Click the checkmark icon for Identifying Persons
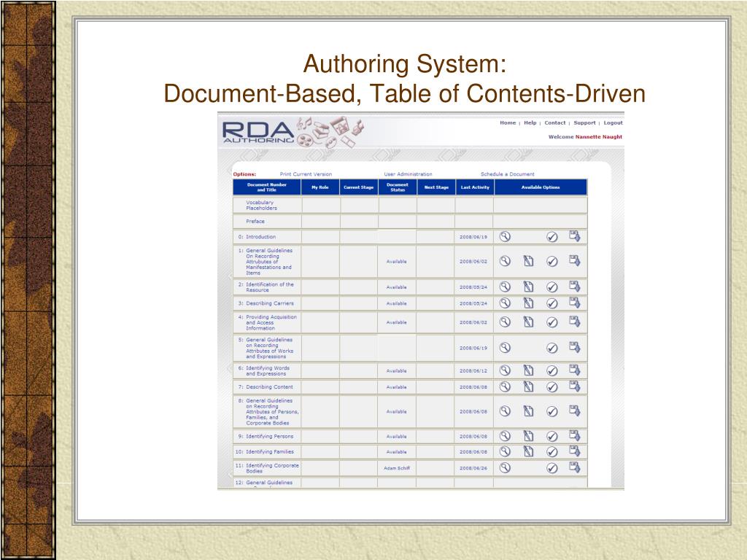Screen dimensions: 747x560 coord(552,436)
